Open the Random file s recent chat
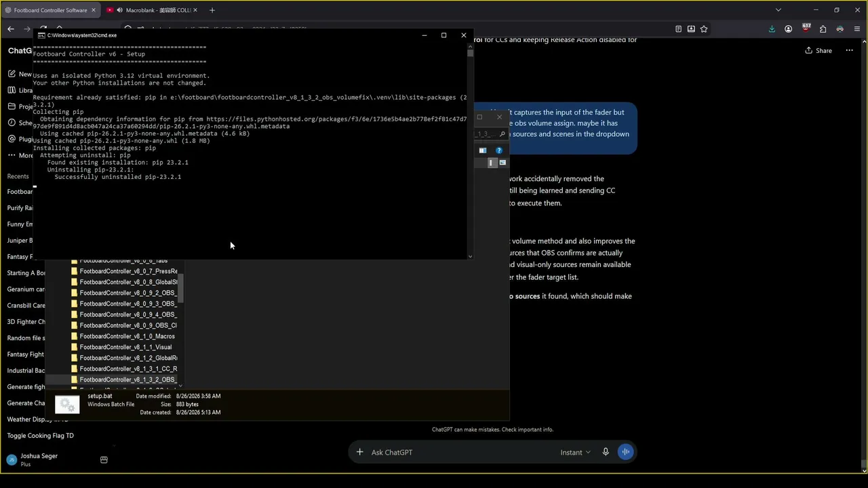This screenshot has height=488, width=868. 26,338
